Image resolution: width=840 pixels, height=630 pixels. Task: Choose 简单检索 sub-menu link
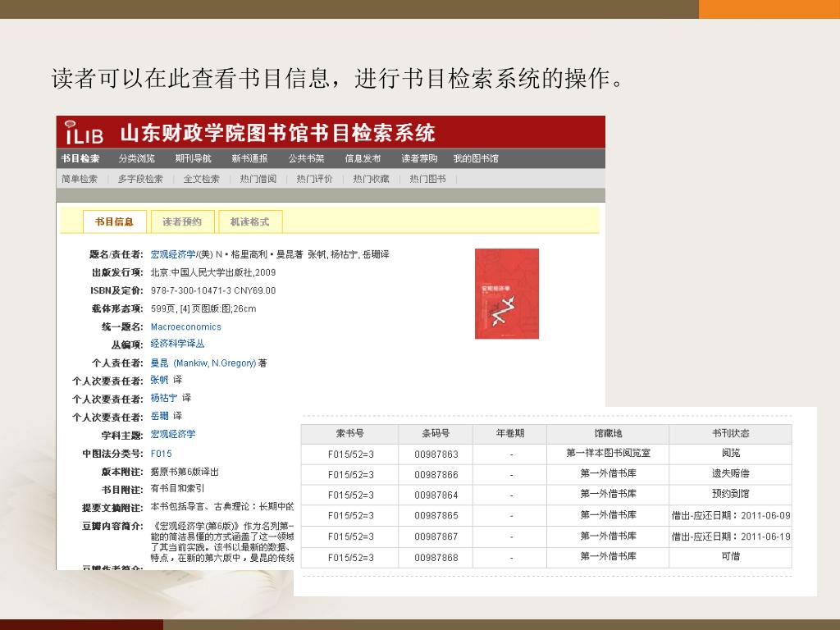pyautogui.click(x=80, y=179)
